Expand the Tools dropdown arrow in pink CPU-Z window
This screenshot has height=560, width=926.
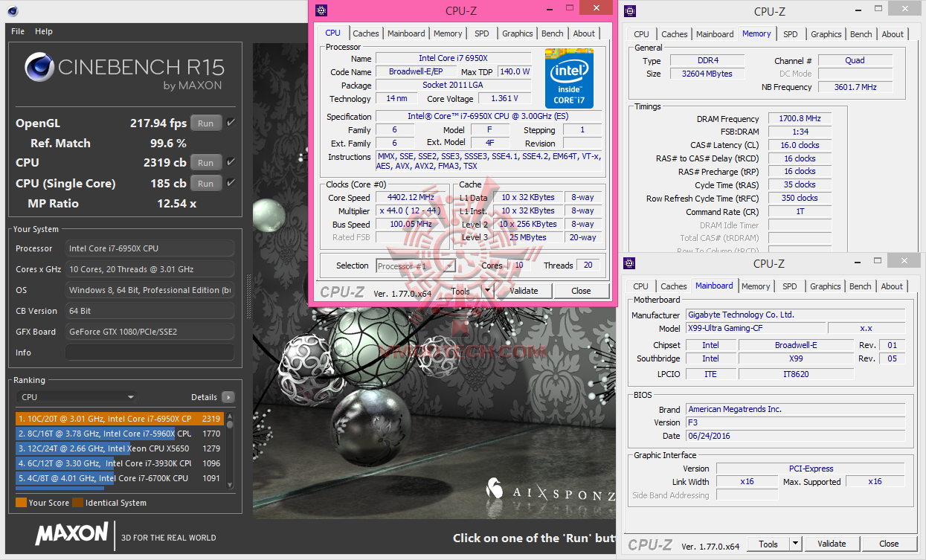tap(488, 291)
